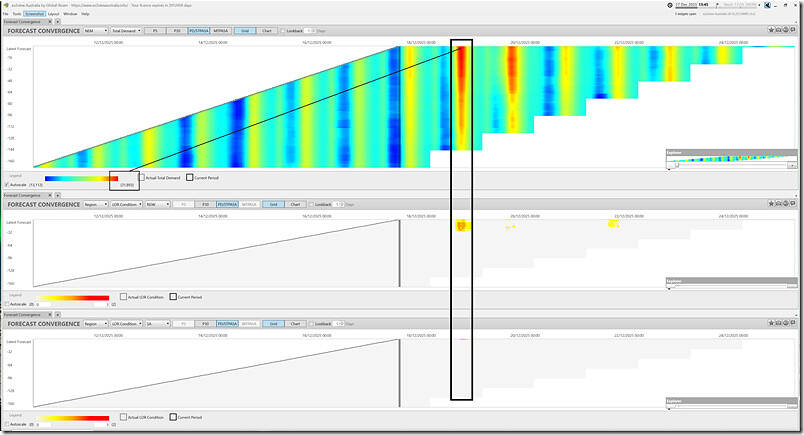Image resolution: width=804 pixels, height=435 pixels.
Task: Toggle Actual LOR Condition checkbox in middle widget
Action: coord(123,296)
